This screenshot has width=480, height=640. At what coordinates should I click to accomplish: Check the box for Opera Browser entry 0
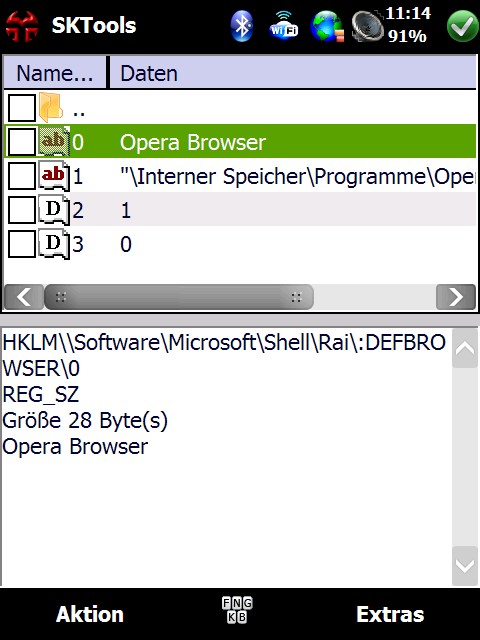[22, 142]
